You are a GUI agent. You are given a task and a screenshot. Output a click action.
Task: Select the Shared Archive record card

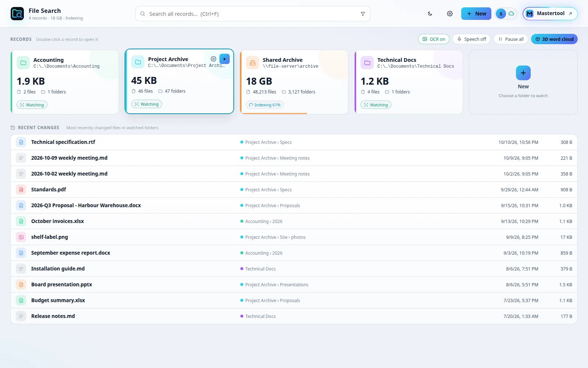point(294,82)
